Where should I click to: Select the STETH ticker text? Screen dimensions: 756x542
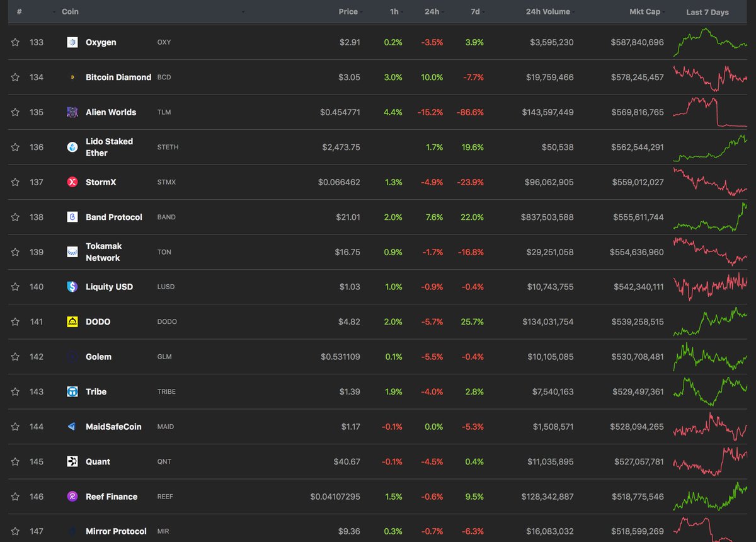click(168, 147)
